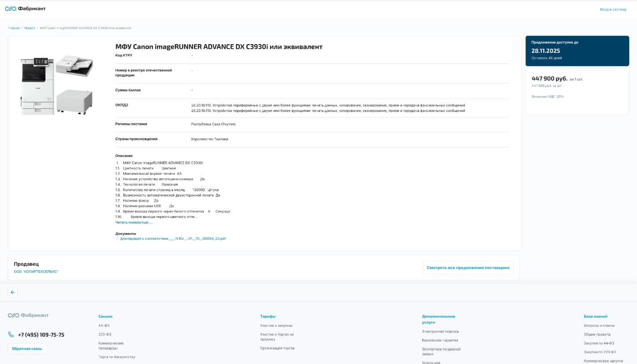Click Банковские гарантии footer link

(440, 340)
